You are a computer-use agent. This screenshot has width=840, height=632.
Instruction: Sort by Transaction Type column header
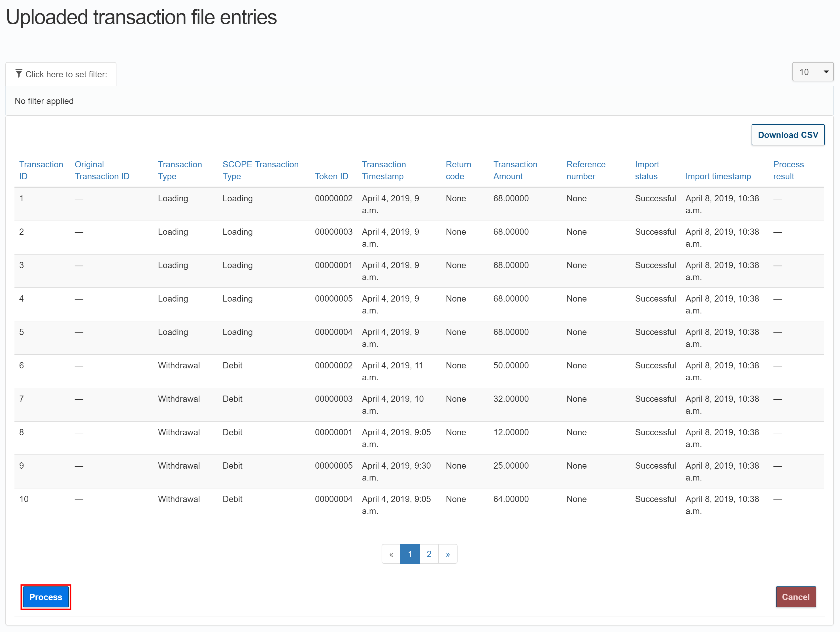180,170
